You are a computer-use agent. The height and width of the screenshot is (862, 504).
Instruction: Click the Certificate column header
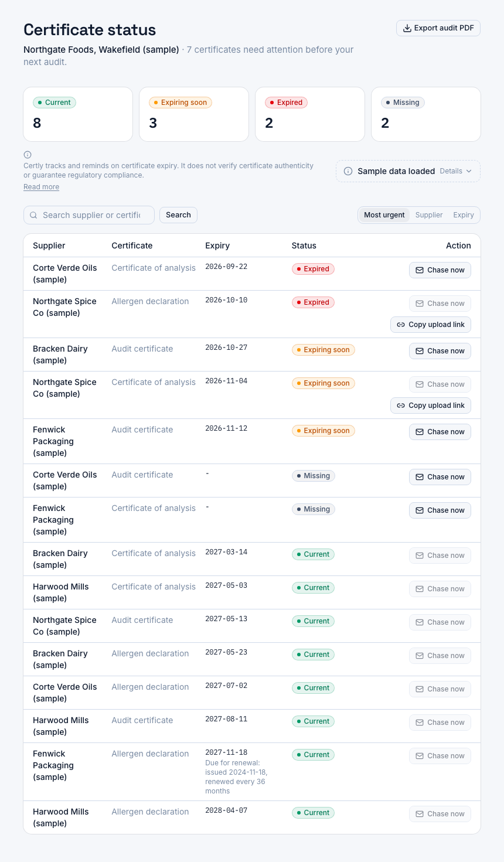pos(132,246)
